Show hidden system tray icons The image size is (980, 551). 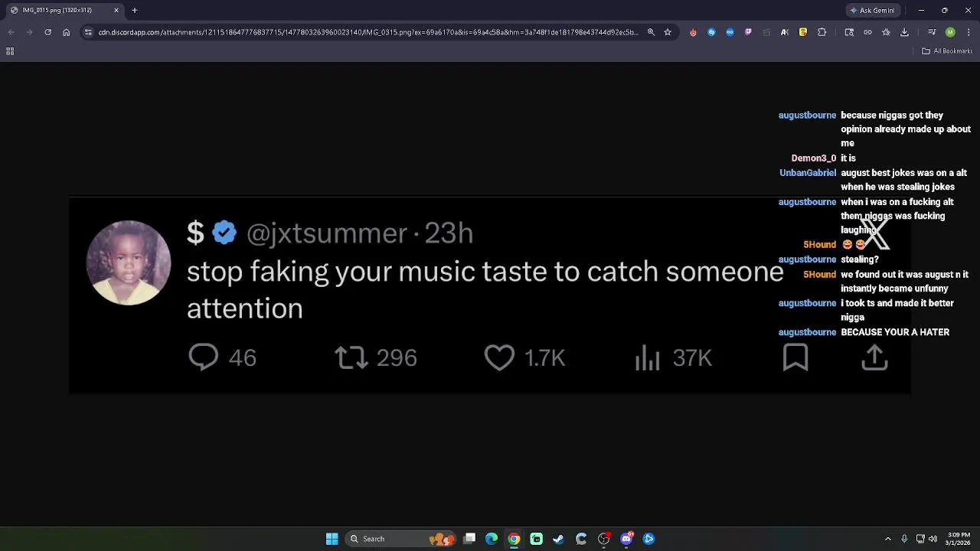coord(887,539)
